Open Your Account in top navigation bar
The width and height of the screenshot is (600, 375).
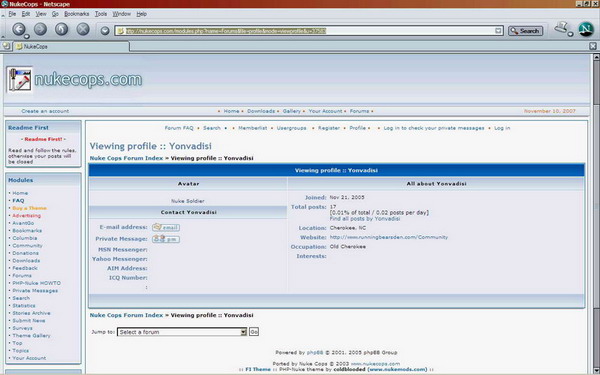coord(325,111)
